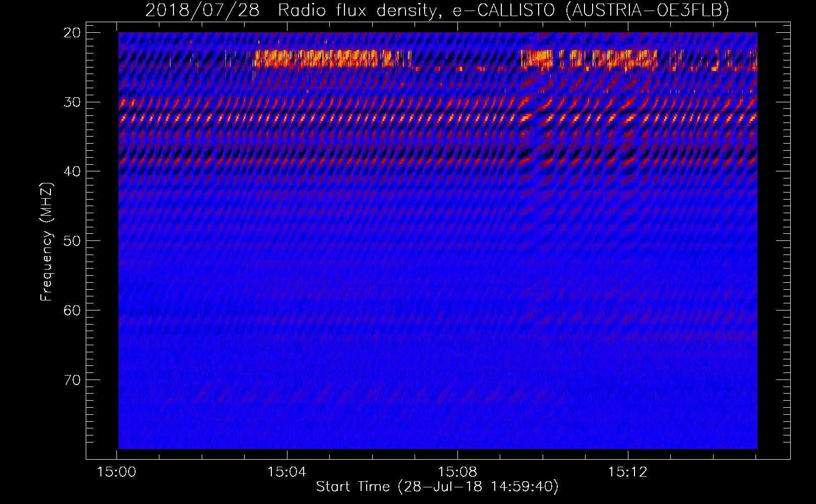Pick the 40 frequency tick label
Viewport: 816px width, 504px height.
point(72,171)
